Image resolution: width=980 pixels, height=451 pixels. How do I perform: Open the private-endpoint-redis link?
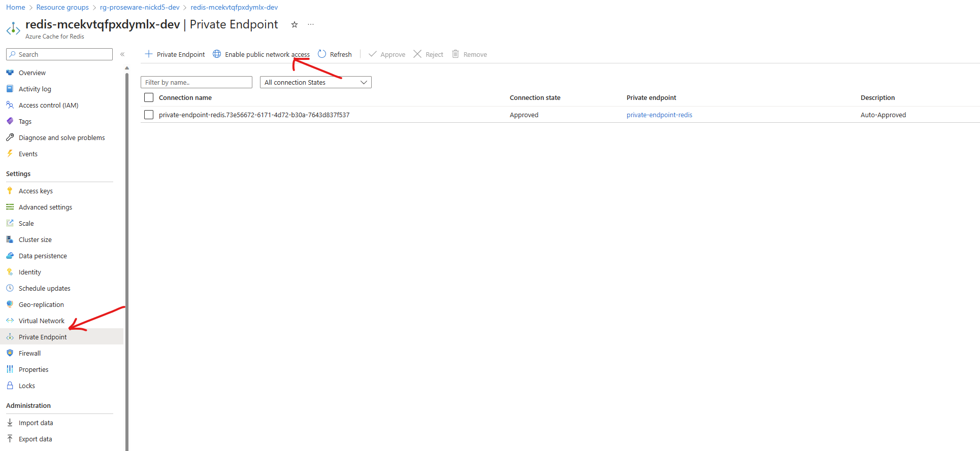pyautogui.click(x=660, y=115)
